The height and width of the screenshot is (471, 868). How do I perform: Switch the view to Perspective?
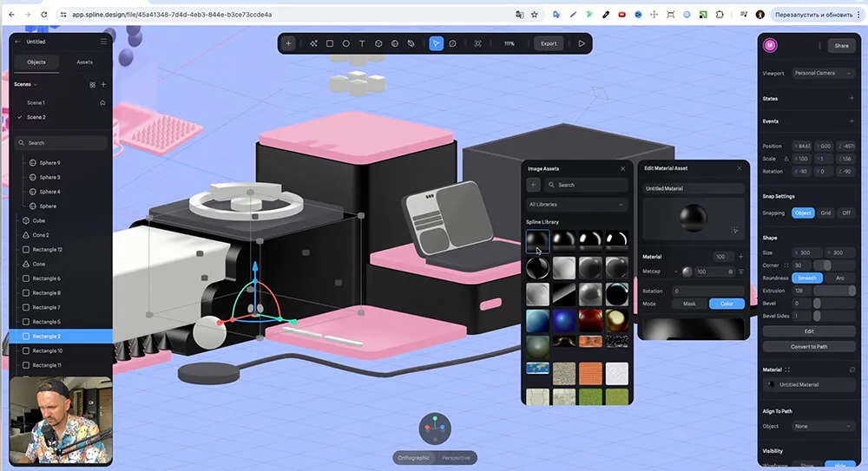click(457, 458)
